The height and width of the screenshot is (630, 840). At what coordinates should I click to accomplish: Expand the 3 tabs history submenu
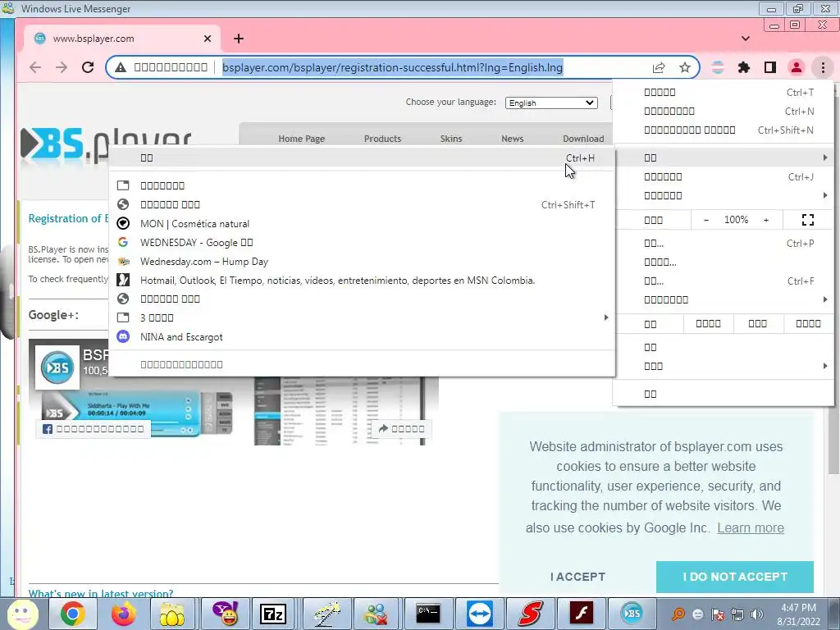[x=362, y=317]
